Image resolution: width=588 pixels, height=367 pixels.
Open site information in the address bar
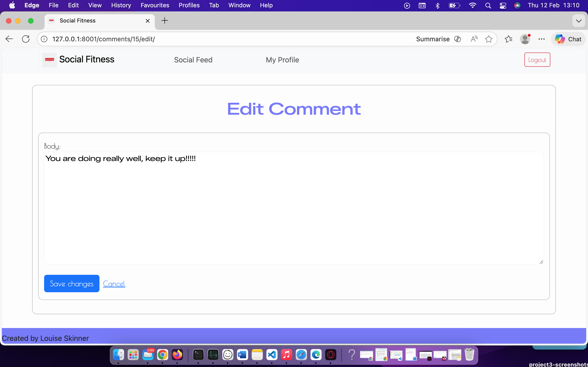coord(44,39)
